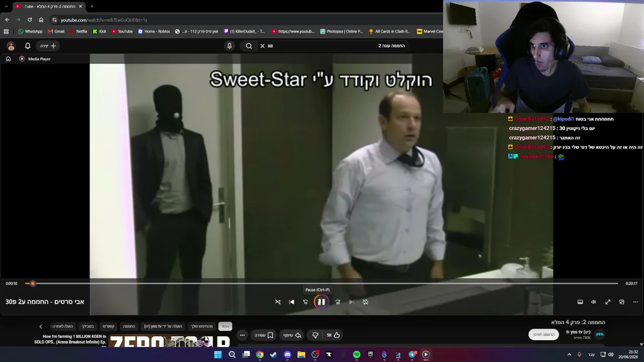Open the Home - Roblox bookmark

pos(154,31)
